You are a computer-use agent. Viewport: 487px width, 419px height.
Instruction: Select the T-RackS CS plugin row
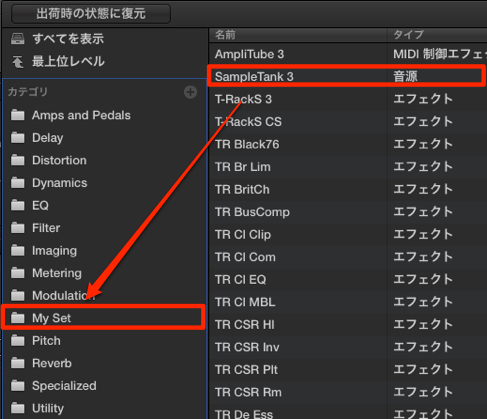click(348, 122)
